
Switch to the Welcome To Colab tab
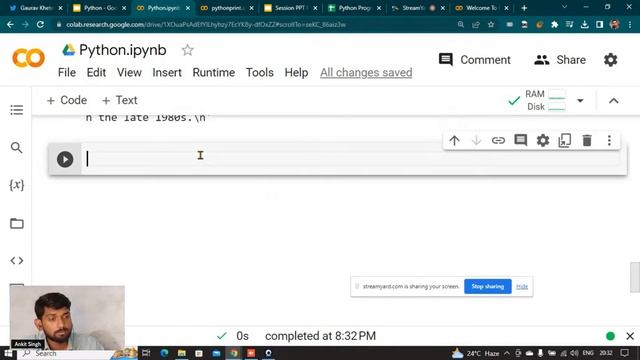482,8
